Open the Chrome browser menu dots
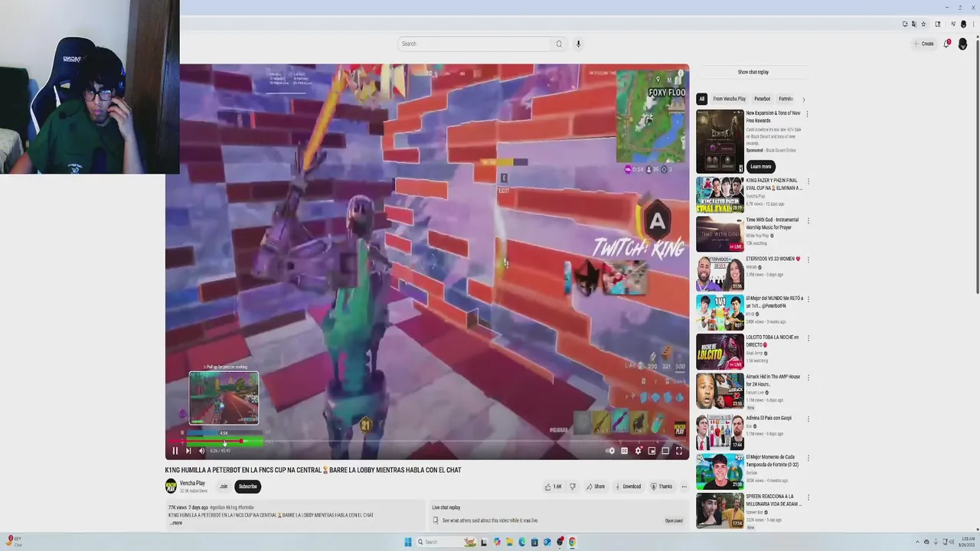 973,24
